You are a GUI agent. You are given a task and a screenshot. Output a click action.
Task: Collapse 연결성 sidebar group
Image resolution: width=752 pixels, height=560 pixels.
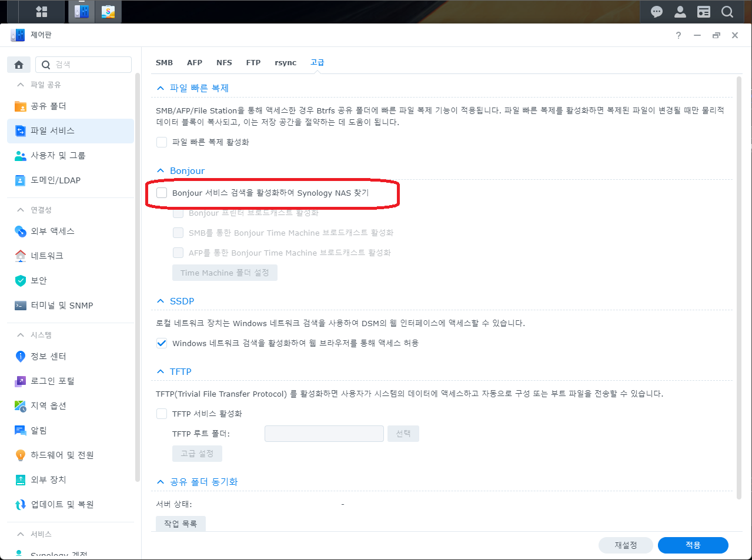[21, 210]
